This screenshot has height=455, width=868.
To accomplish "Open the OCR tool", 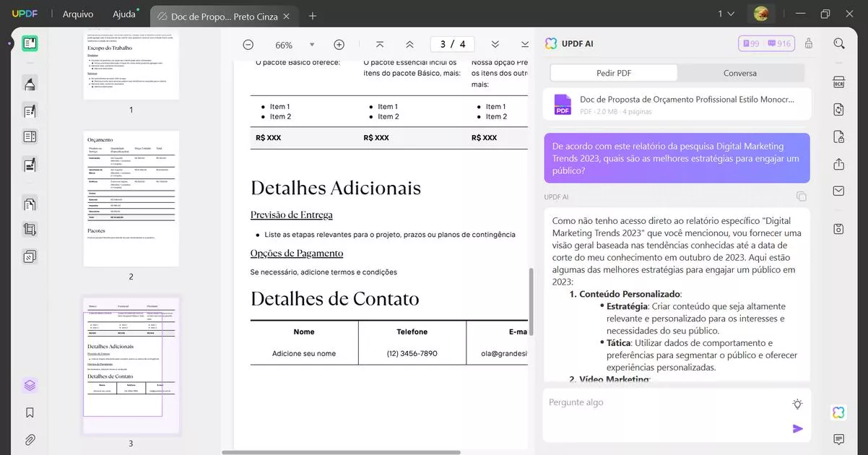I will click(838, 81).
